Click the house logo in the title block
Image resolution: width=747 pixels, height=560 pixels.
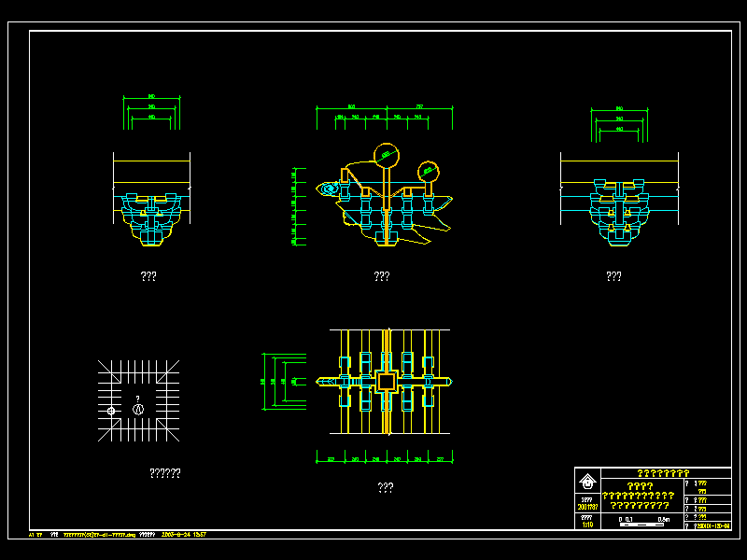(x=587, y=482)
